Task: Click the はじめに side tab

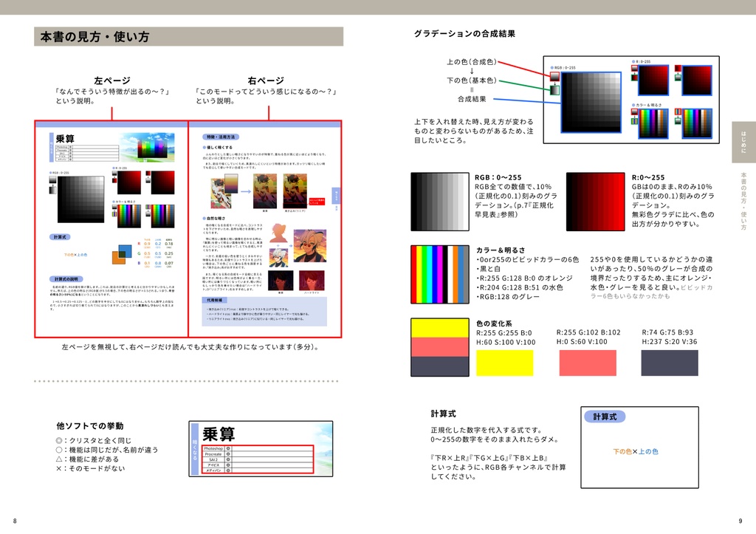Action: coord(743,142)
